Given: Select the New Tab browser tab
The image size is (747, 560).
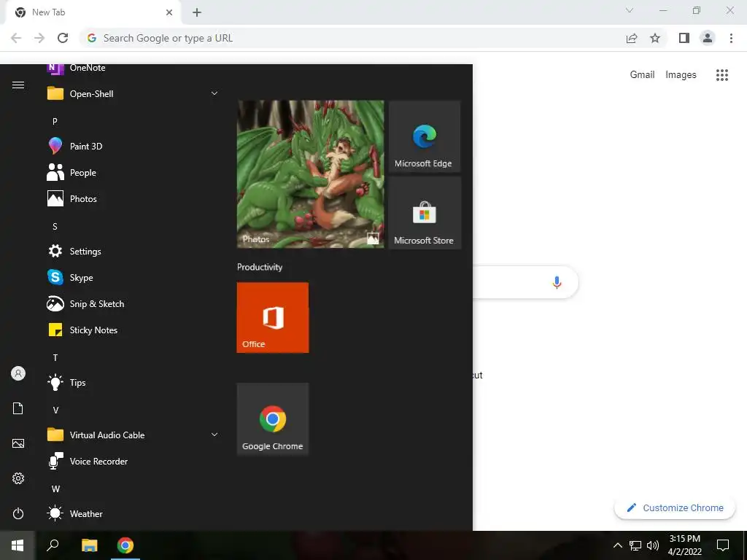Looking at the screenshot, I should tap(93, 12).
